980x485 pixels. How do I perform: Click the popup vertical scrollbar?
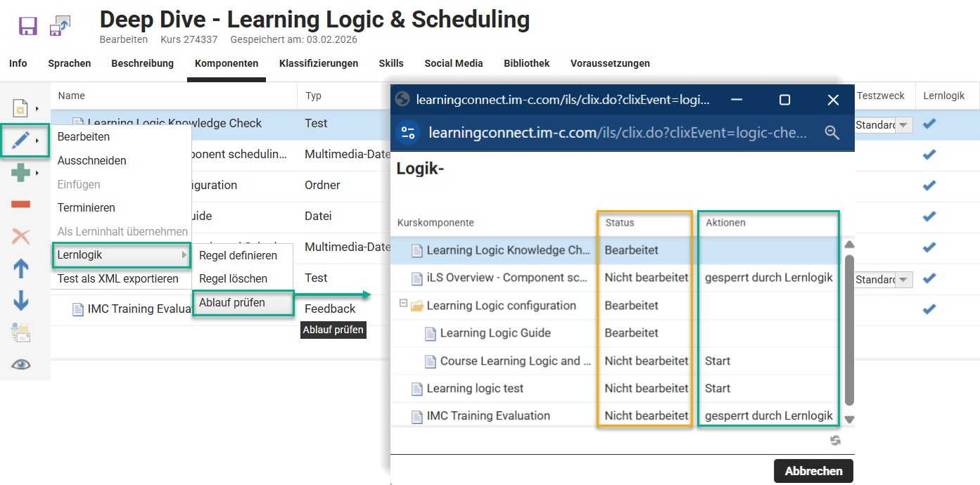(x=849, y=330)
